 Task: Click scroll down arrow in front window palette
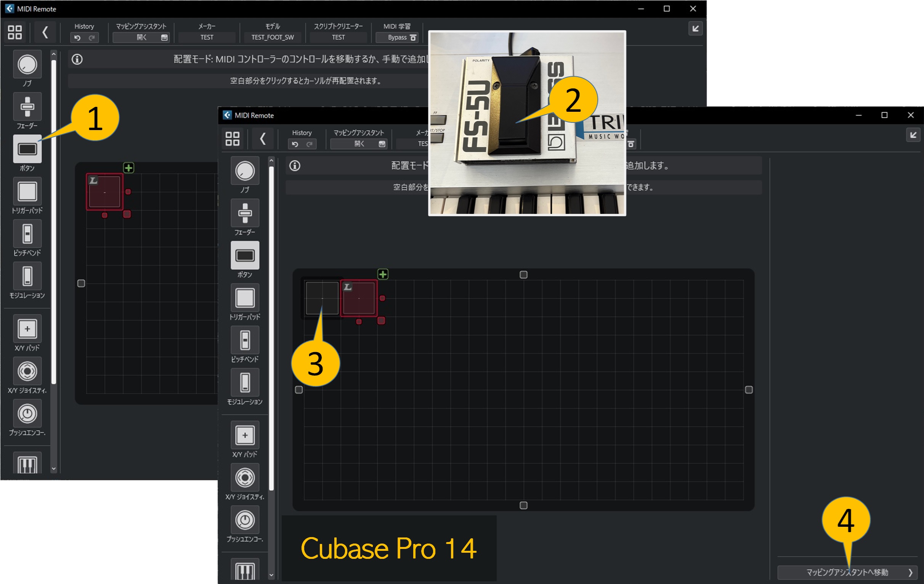[x=271, y=575]
